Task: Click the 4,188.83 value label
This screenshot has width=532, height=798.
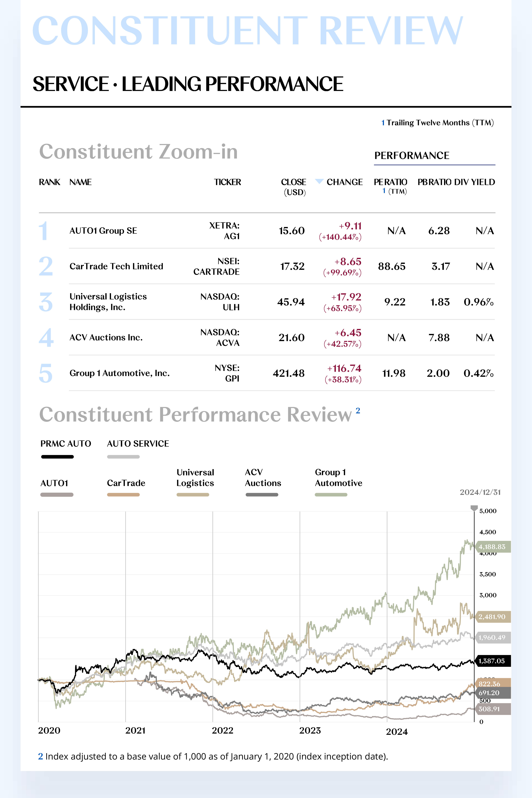Action: point(492,547)
